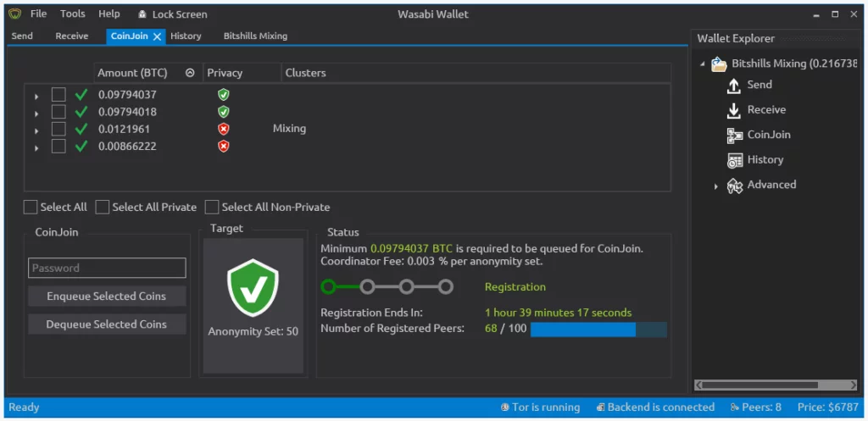The height and width of the screenshot is (421, 868).
Task: Click Dequeue Selected Coins button
Action: (x=107, y=324)
